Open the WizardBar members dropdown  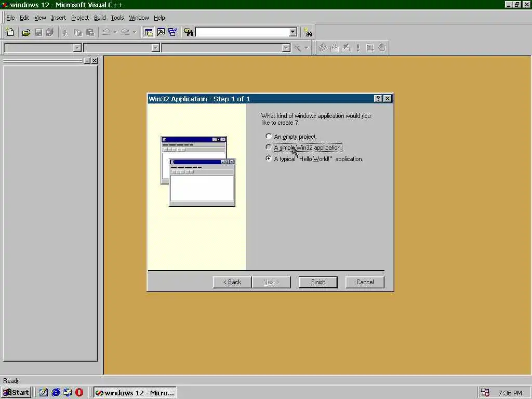[x=286, y=48]
